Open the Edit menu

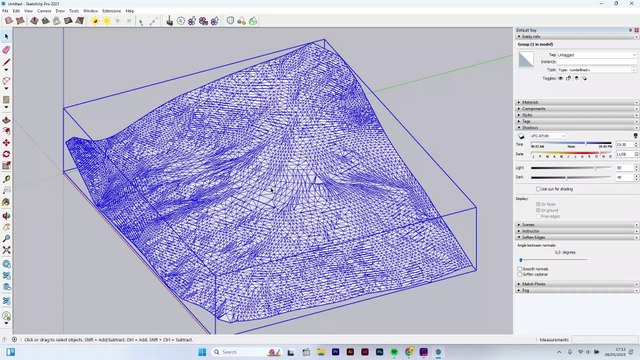16,11
